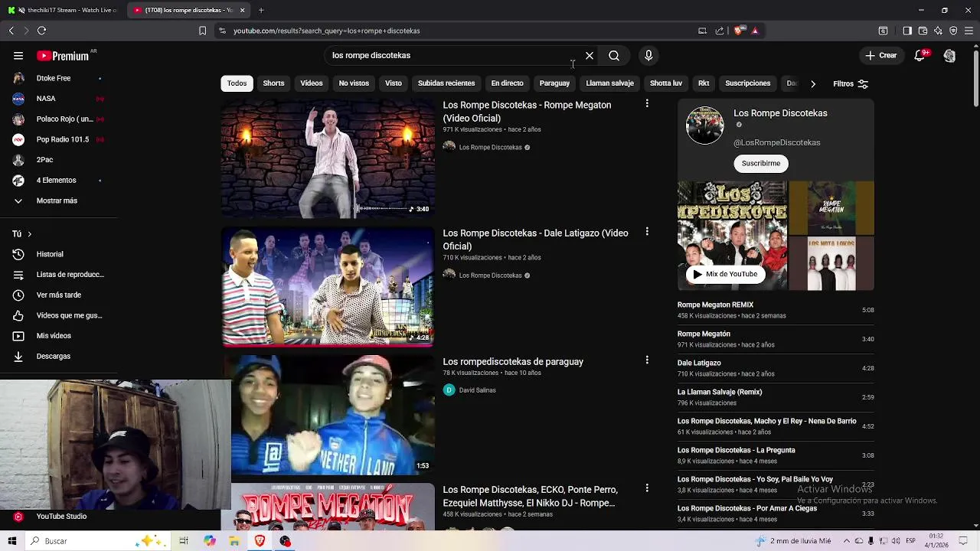Select the No vistos filter chip

click(354, 83)
